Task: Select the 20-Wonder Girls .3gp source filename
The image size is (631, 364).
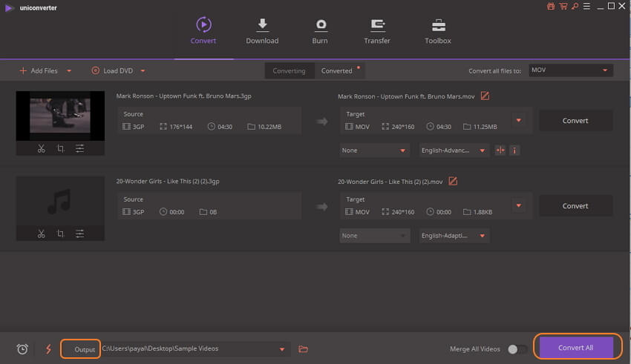Action: pyautogui.click(x=168, y=181)
